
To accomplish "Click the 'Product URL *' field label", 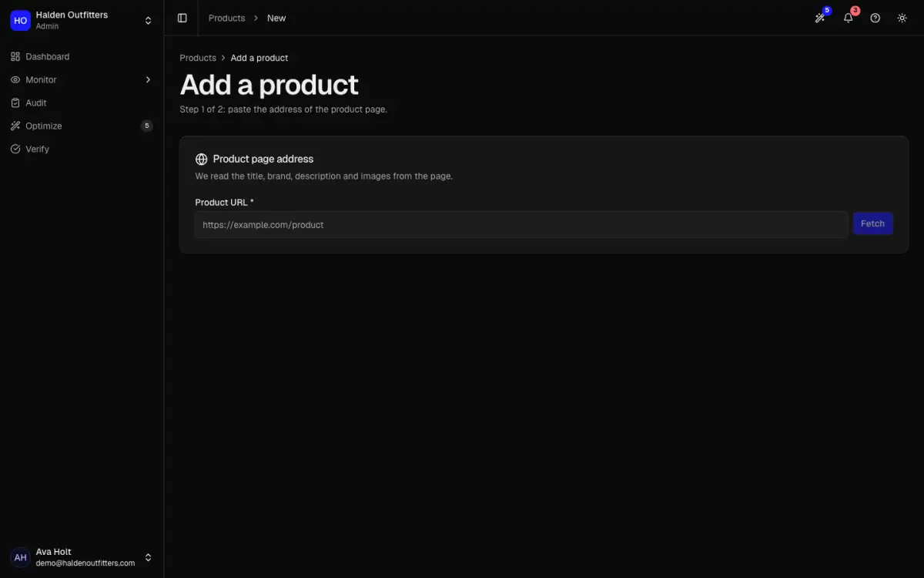I will coord(224,202).
